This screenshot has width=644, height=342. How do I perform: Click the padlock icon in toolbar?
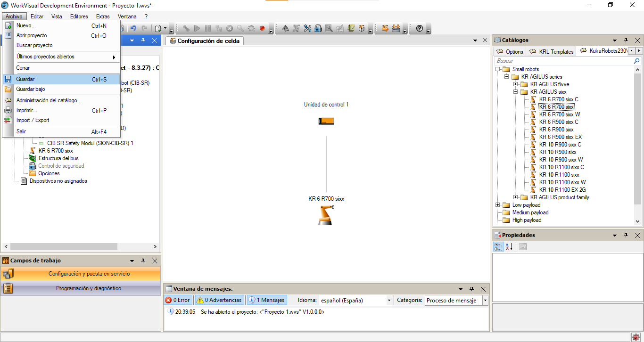coord(318,29)
